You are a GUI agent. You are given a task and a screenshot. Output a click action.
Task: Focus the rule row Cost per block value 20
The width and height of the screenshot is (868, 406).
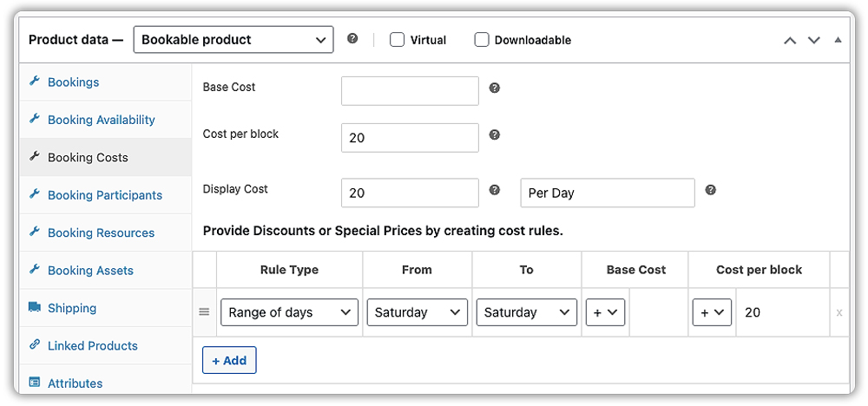point(783,312)
